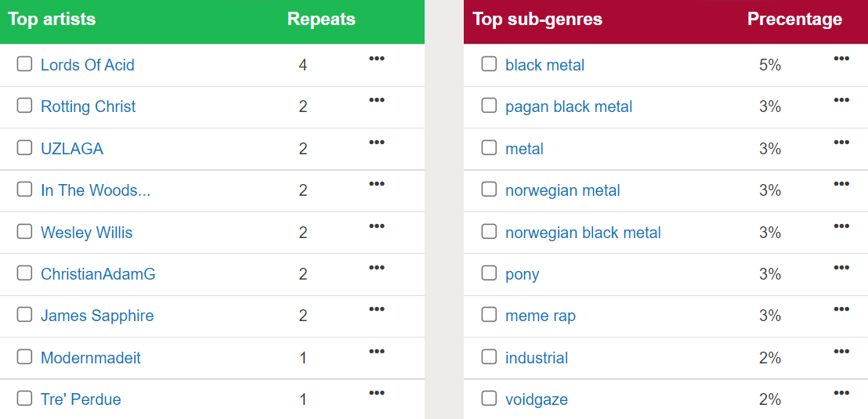Enable the pony sub-genre checkbox

click(x=489, y=273)
